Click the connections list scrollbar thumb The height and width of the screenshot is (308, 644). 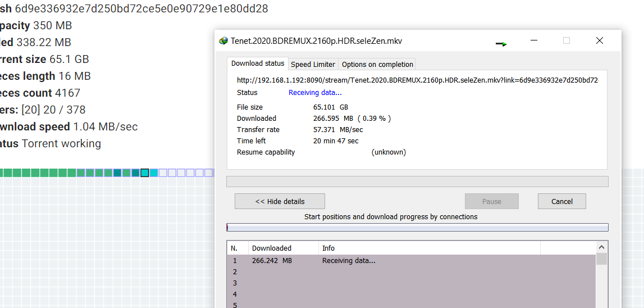tap(602, 259)
